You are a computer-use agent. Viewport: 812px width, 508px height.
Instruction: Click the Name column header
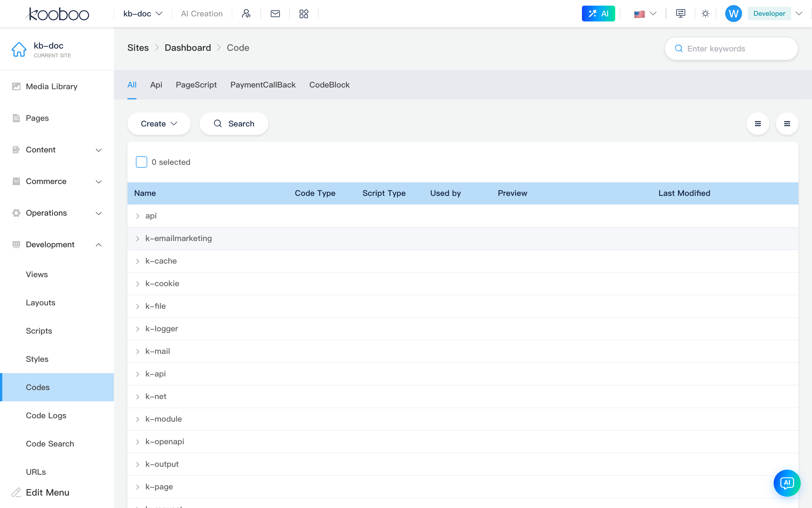coord(145,193)
